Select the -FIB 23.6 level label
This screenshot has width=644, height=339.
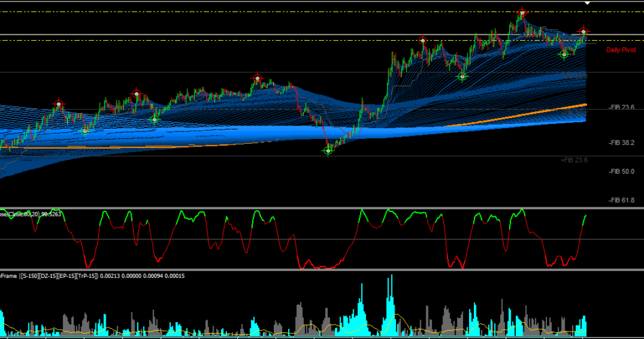[x=621, y=107]
